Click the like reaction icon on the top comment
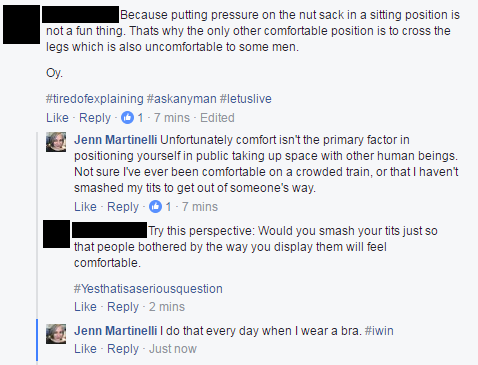This screenshot has width=478, height=365. pyautogui.click(x=127, y=118)
